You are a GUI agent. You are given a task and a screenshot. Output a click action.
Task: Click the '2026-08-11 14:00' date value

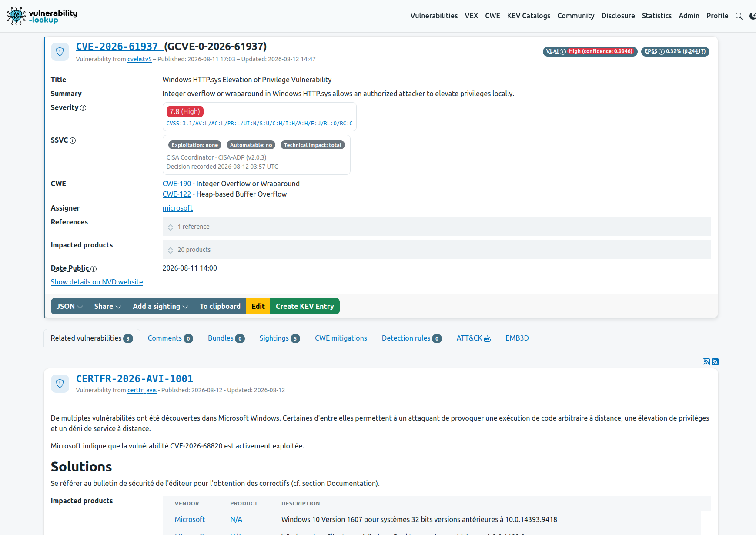190,268
